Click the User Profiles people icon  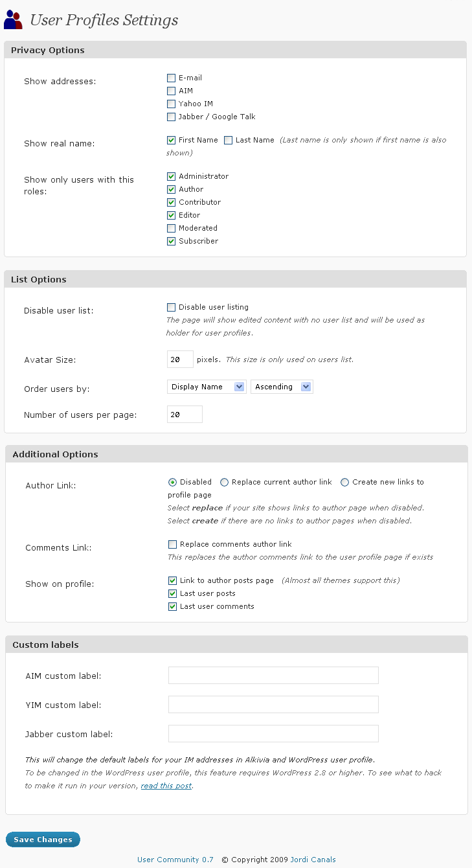pos(13,20)
